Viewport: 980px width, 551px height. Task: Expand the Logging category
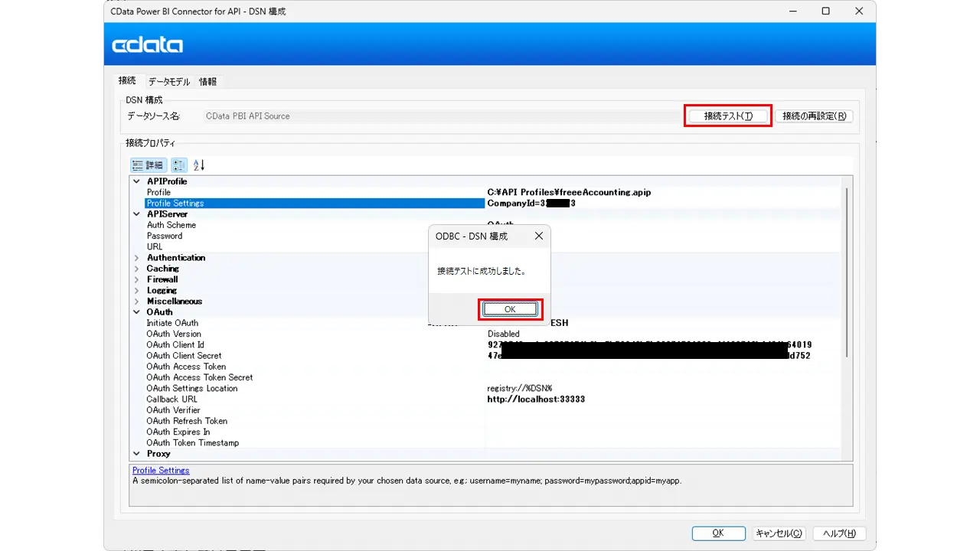pos(136,290)
